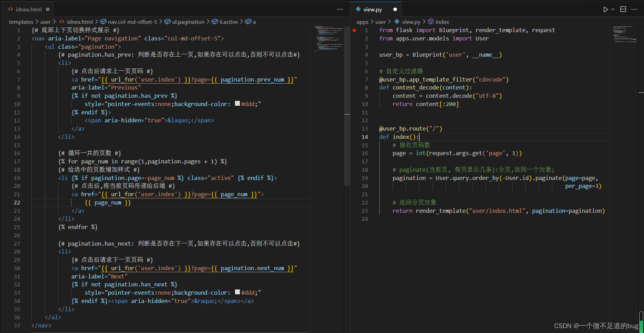Click line number 14 in view.py

(x=365, y=137)
